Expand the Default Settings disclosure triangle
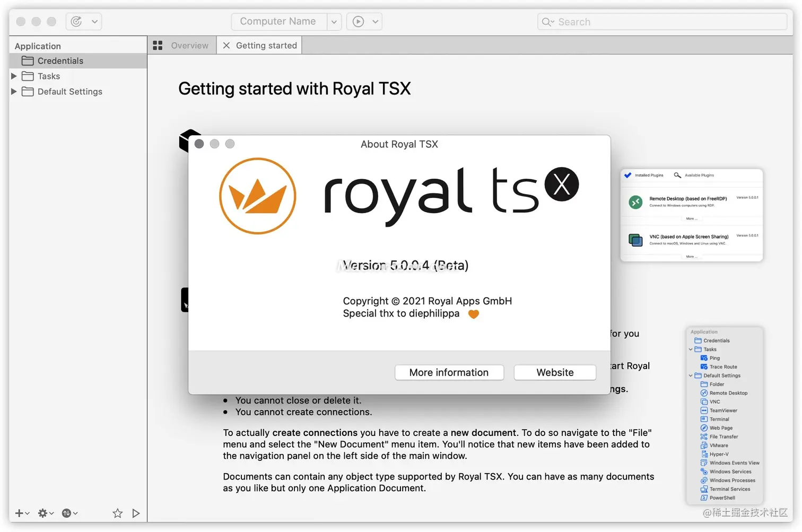The height and width of the screenshot is (532, 802). (14, 92)
